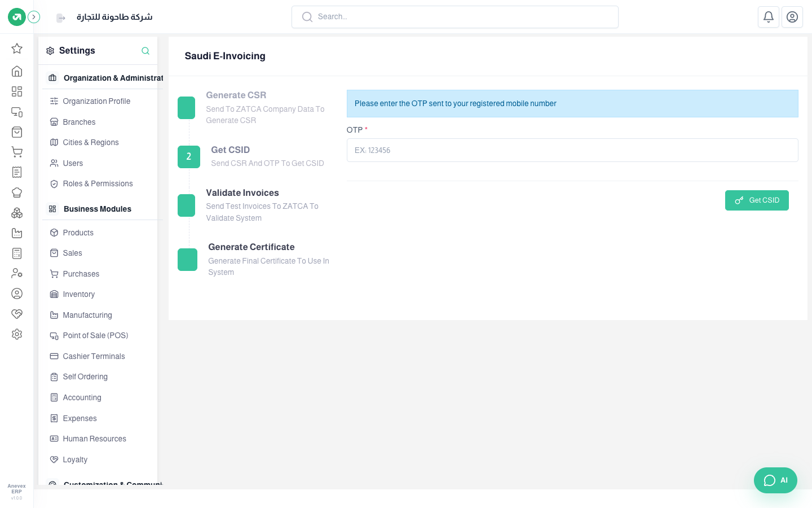812x508 pixels.
Task: Open favorites star icon in left rail
Action: coord(17,49)
